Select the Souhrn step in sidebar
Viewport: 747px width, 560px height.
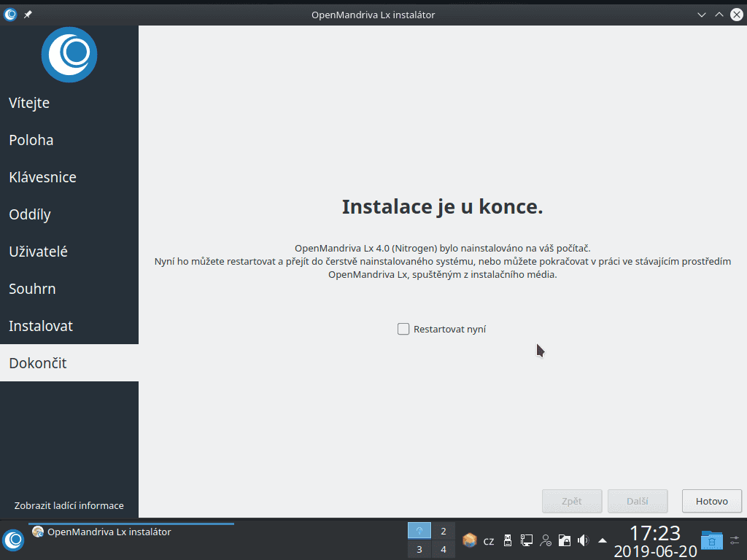point(32,289)
